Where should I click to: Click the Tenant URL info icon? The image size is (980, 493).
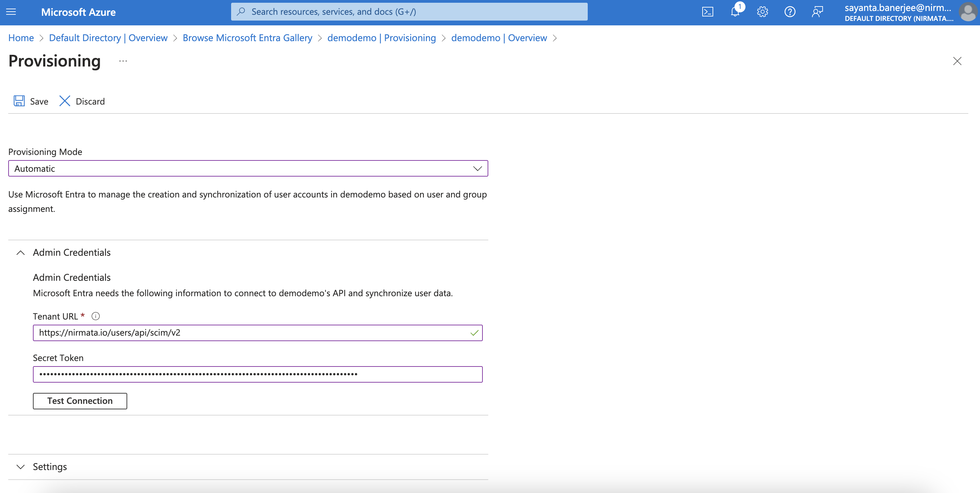(96, 316)
